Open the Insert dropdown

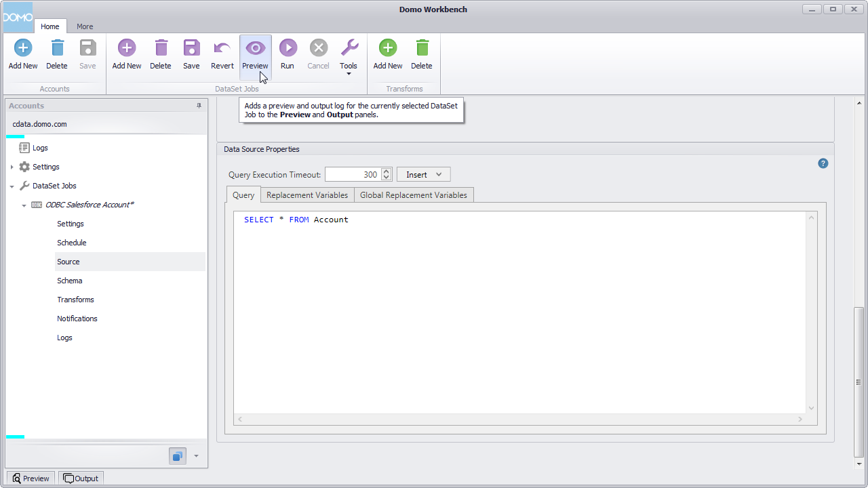point(423,174)
